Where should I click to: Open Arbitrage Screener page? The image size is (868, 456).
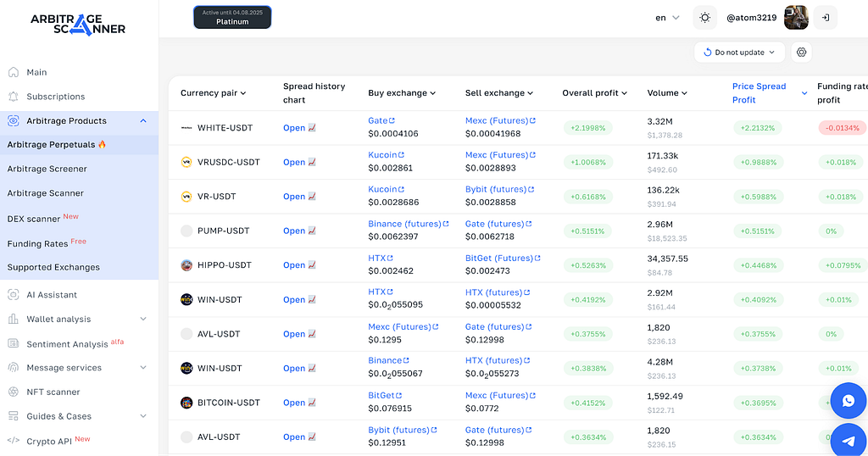pos(47,169)
